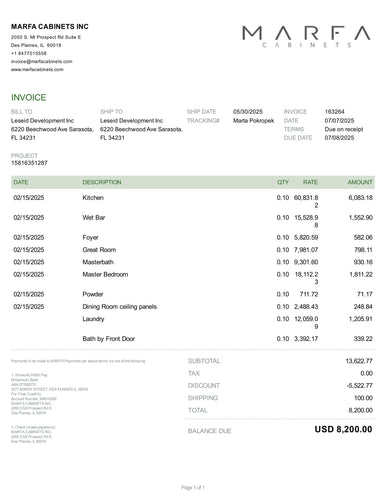Image resolution: width=386 pixels, height=500 pixels.
Task: Open the www.marfacabinets.com website link
Action: (37, 69)
